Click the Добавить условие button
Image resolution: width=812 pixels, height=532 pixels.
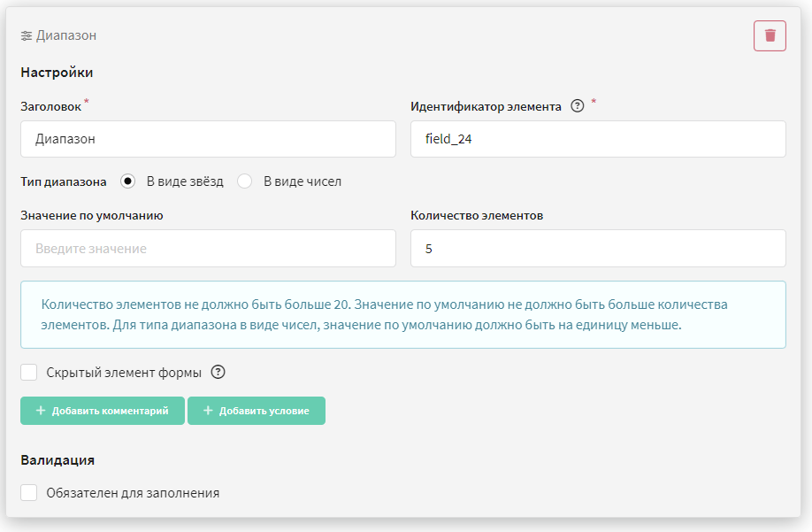pyautogui.click(x=257, y=411)
